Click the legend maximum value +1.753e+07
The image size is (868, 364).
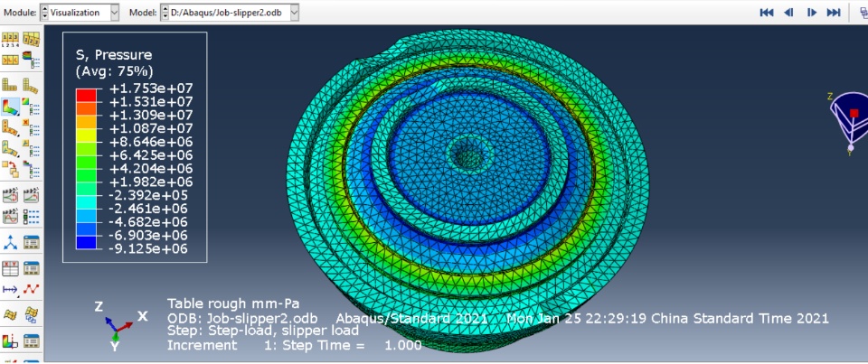pos(151,89)
